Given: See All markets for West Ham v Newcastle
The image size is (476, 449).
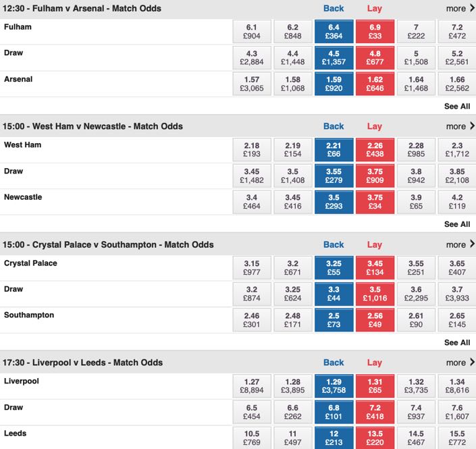Looking at the screenshot, I should tap(457, 224).
